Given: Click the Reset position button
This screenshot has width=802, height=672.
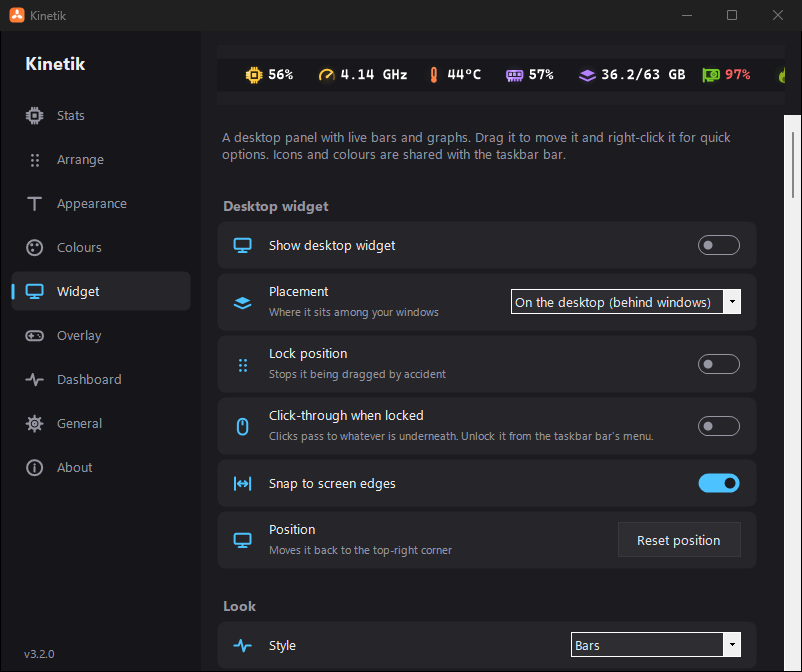Looking at the screenshot, I should (679, 540).
